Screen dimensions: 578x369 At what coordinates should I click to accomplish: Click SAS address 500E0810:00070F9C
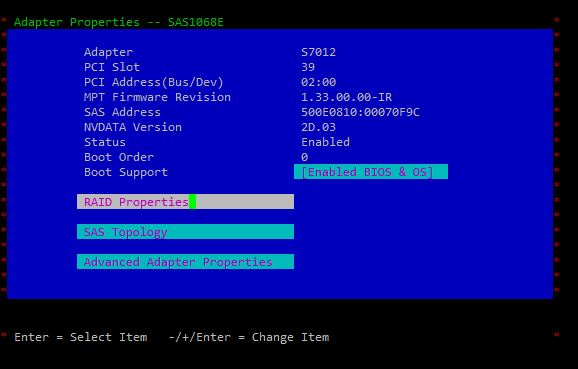click(x=361, y=112)
